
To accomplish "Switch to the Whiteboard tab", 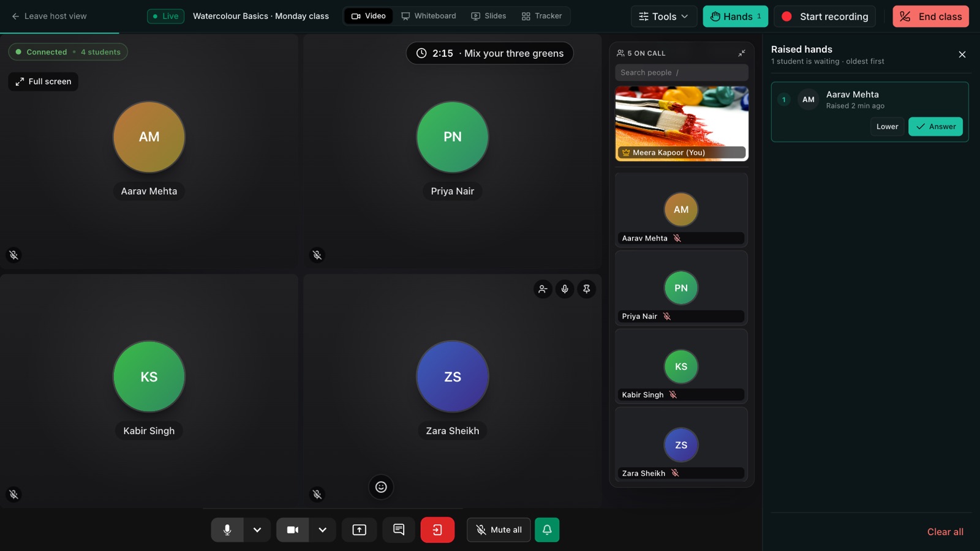I will 429,16.
